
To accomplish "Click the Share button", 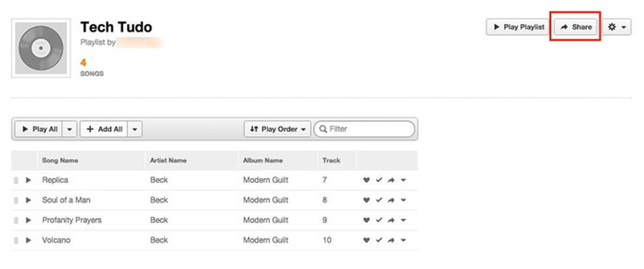I will 576,27.
